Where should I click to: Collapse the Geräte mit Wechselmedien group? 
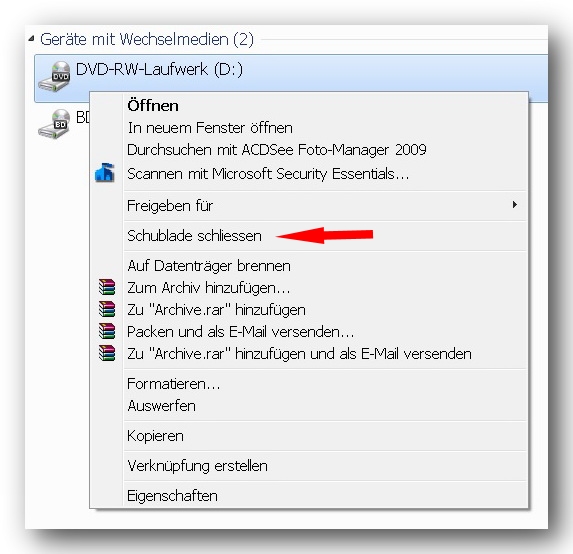[31, 38]
